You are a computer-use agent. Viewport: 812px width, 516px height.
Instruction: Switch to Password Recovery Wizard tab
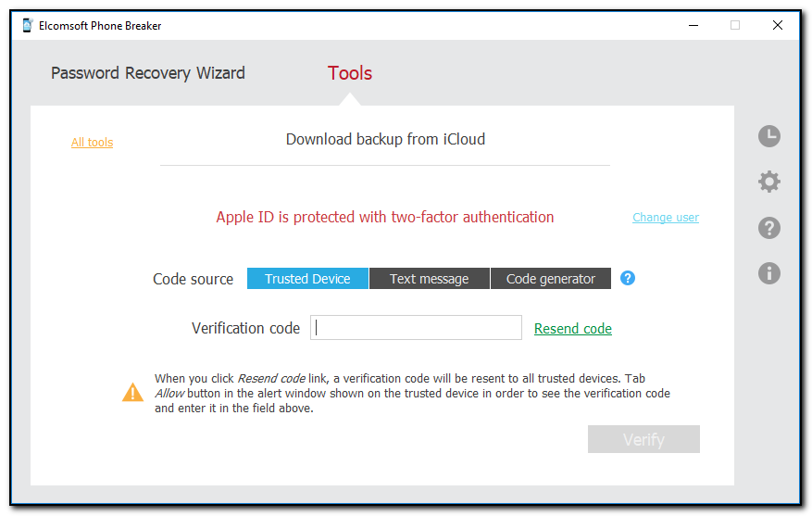point(148,73)
